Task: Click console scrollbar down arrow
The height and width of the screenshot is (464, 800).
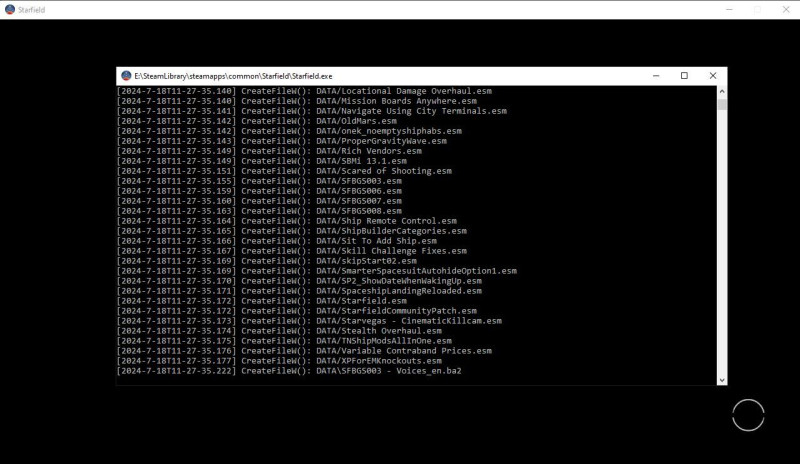Action: pos(722,380)
